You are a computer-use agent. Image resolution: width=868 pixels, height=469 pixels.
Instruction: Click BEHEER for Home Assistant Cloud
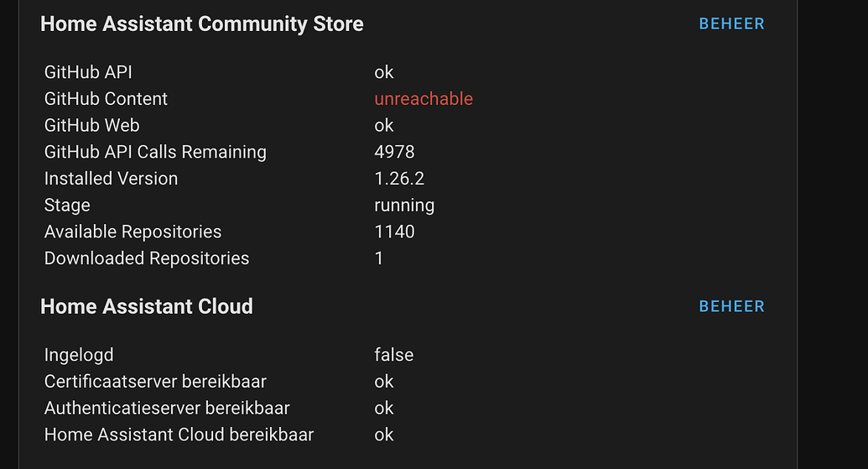click(731, 306)
